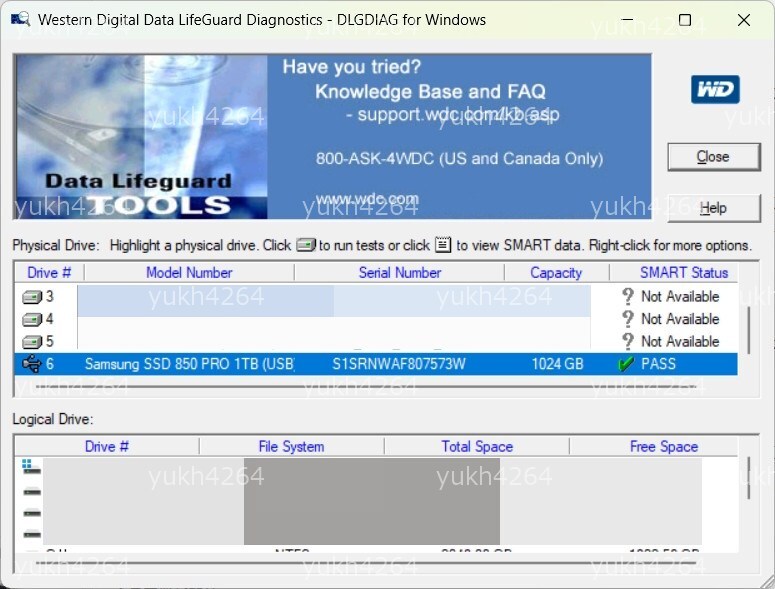This screenshot has width=775, height=589.
Task: Click the SMART Status column header
Action: coord(684,272)
